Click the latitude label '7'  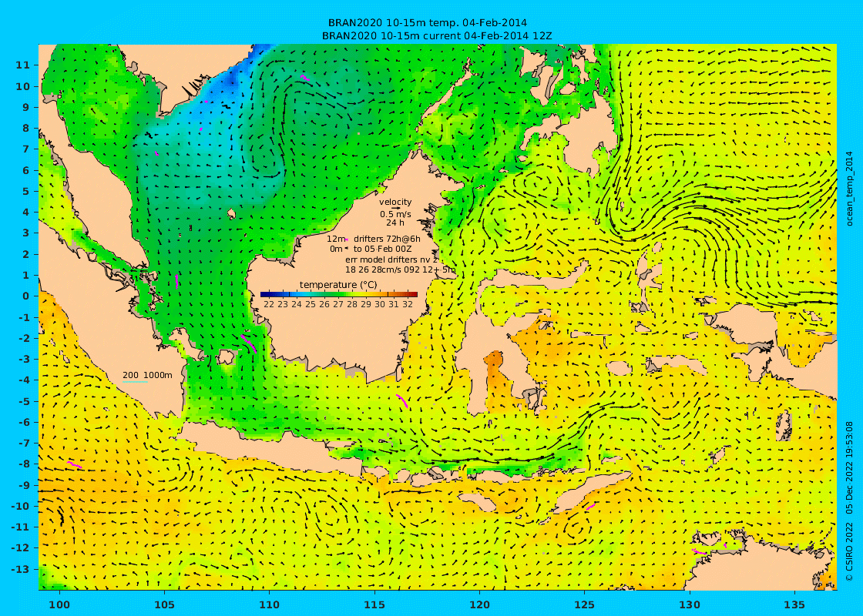coord(26,149)
